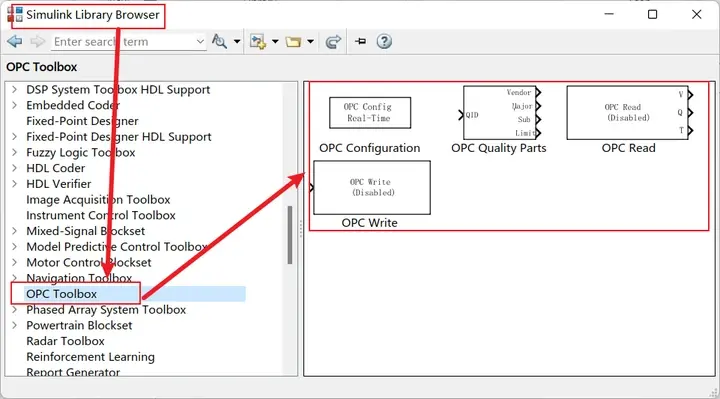Viewport: 720px width, 399px height.
Task: Click the Enter search term field
Action: coord(124,42)
